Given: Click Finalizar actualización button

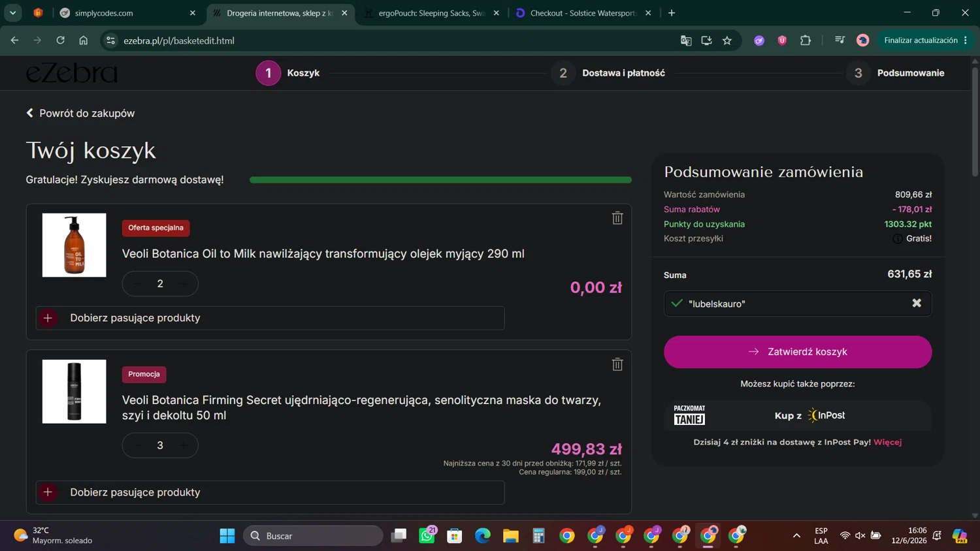Looking at the screenshot, I should [x=925, y=40].
